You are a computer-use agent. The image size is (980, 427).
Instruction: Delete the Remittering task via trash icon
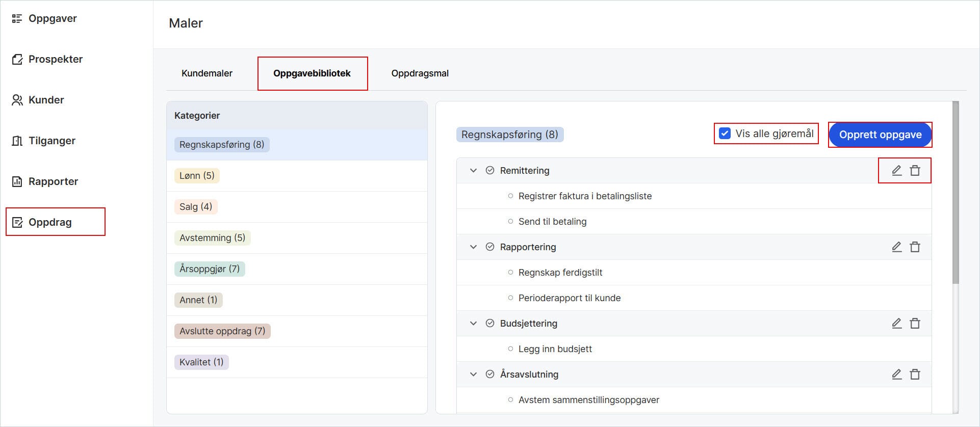[915, 171]
